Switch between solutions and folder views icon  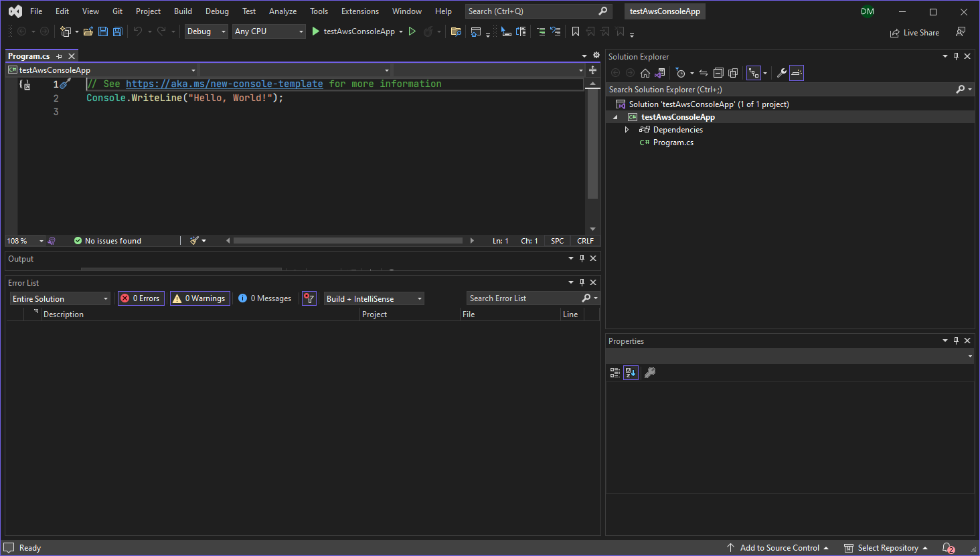[660, 73]
